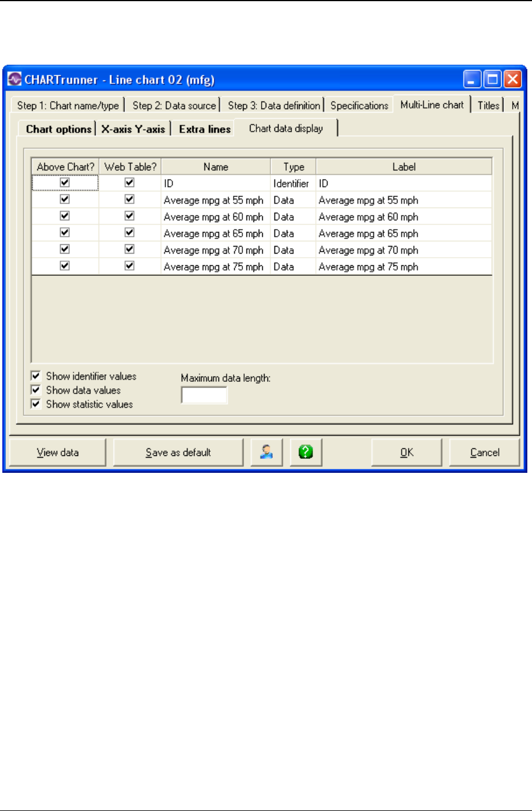Open the Titles tab
The width and height of the screenshot is (532, 811).
click(x=488, y=106)
